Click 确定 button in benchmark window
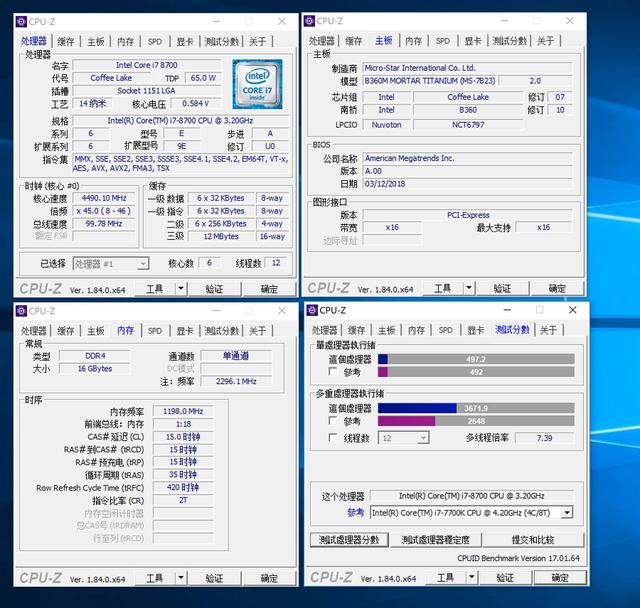The height and width of the screenshot is (608, 640). [560, 577]
